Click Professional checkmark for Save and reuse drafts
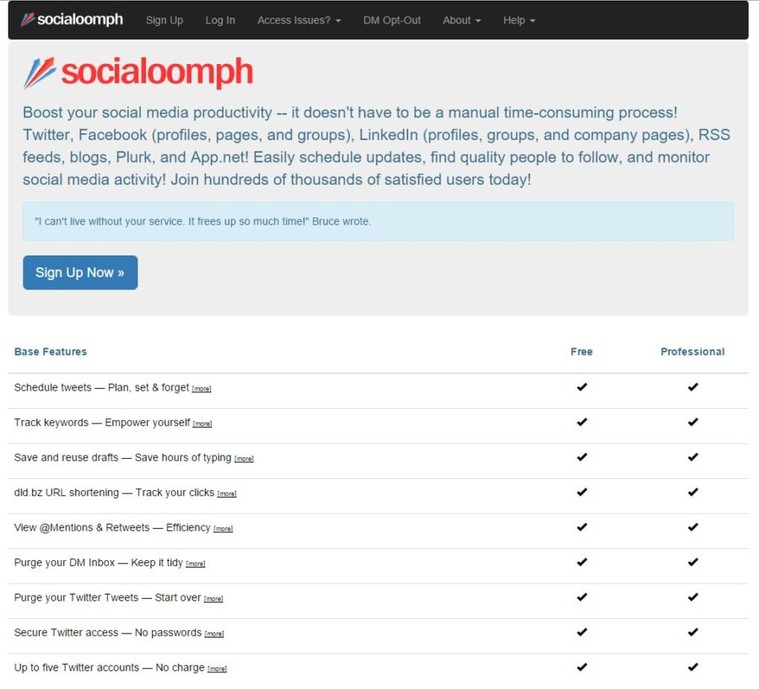Screen dimensions: 759x689 [693, 457]
